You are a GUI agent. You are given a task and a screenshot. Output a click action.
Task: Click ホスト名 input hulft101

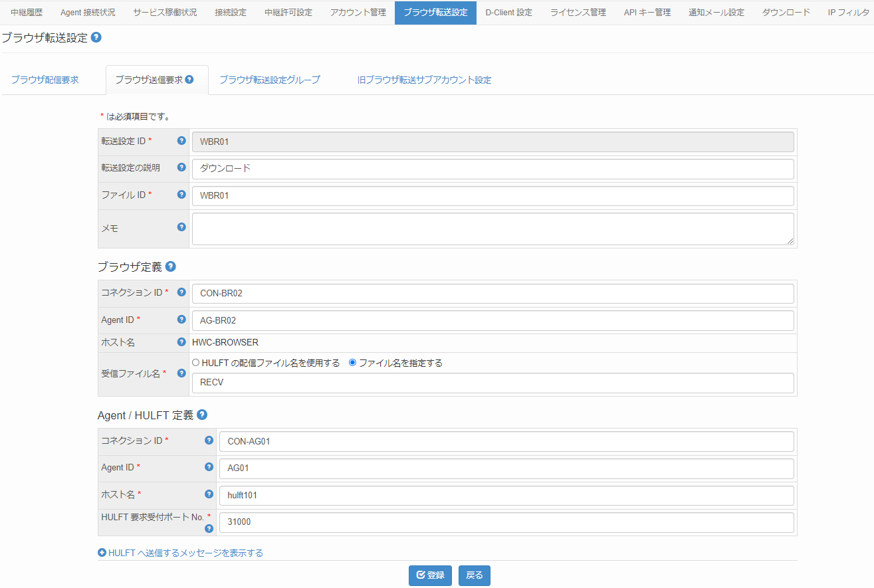point(506,495)
